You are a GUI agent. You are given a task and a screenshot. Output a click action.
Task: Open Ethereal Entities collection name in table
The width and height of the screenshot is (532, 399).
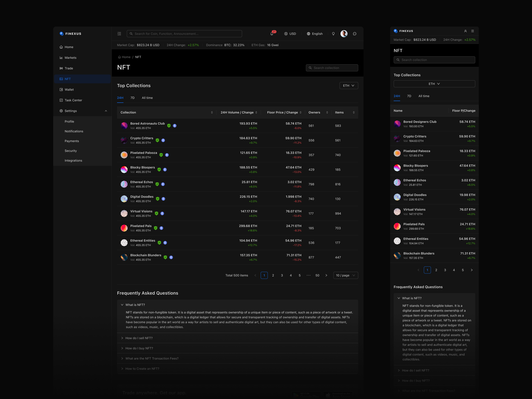[x=143, y=241]
